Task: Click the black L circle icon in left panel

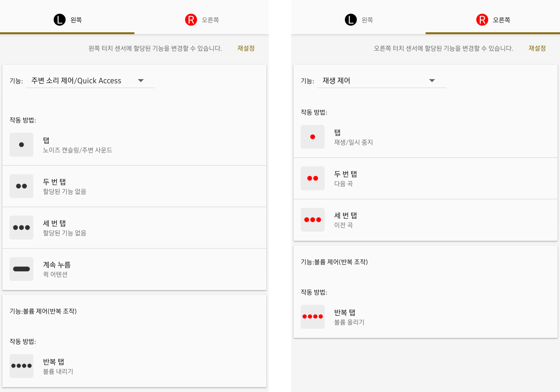Action: pyautogui.click(x=60, y=20)
